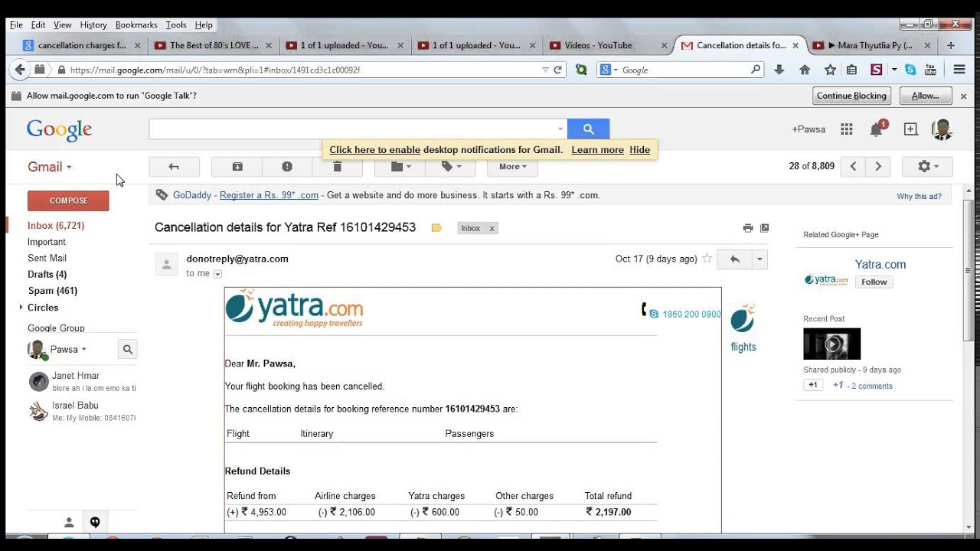
Task: Click the Allow... plugin button
Action: [925, 96]
